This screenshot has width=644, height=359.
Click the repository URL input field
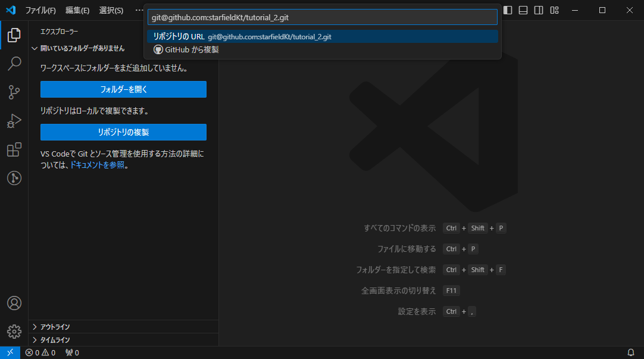pyautogui.click(x=323, y=17)
